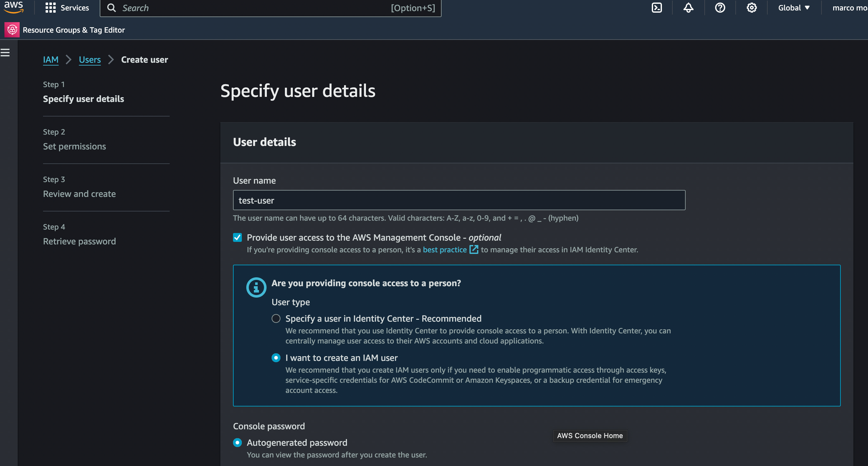This screenshot has width=868, height=466.
Task: Open the settings gear icon
Action: pyautogui.click(x=752, y=8)
